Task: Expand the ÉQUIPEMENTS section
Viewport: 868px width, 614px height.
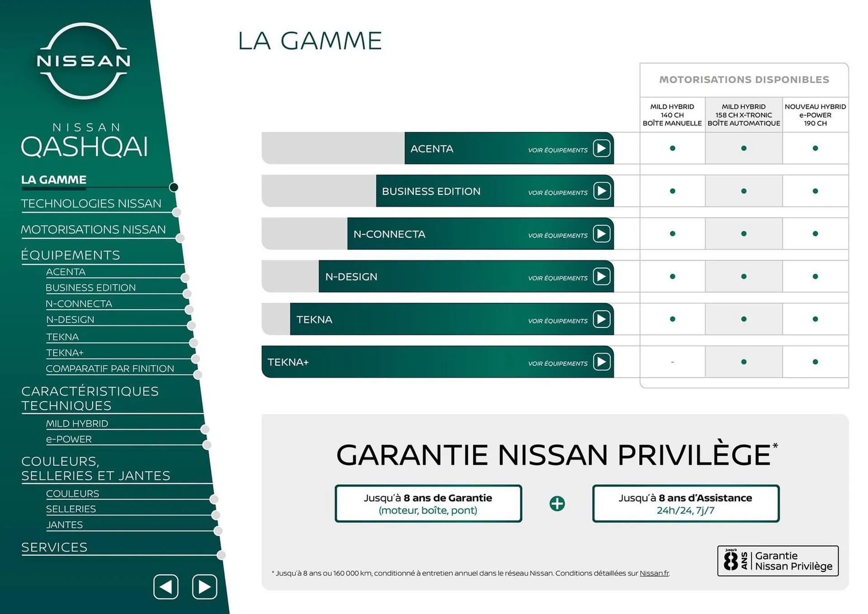Action: [x=70, y=255]
